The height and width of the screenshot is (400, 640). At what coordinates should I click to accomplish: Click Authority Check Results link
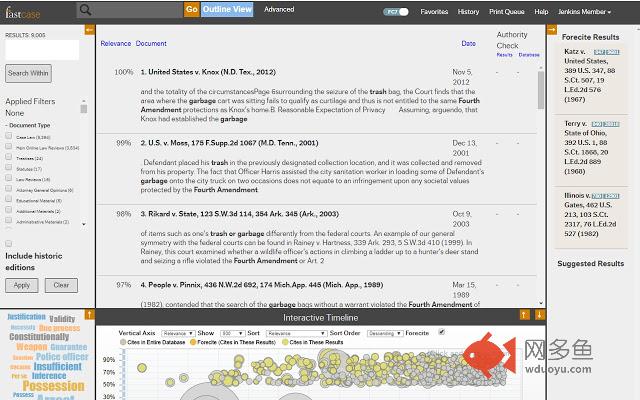coord(504,55)
